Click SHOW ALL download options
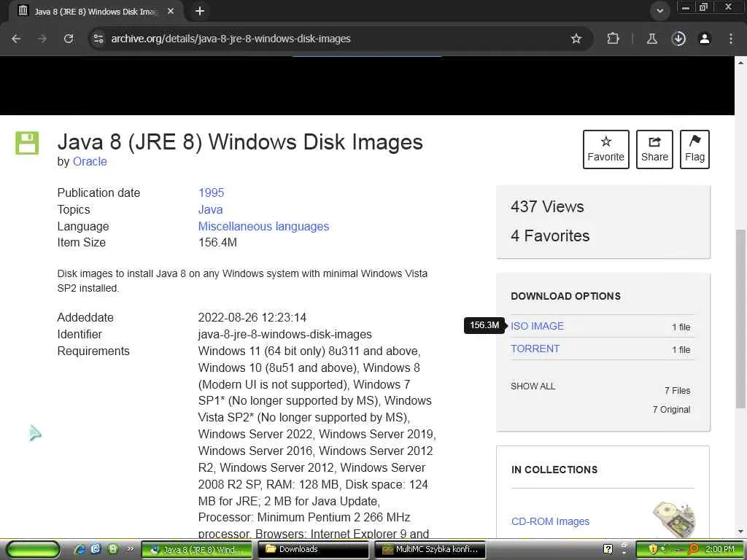747x560 pixels. pyautogui.click(x=533, y=386)
